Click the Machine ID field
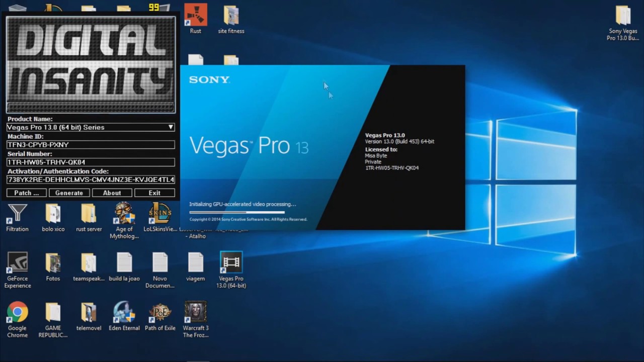 click(x=91, y=145)
